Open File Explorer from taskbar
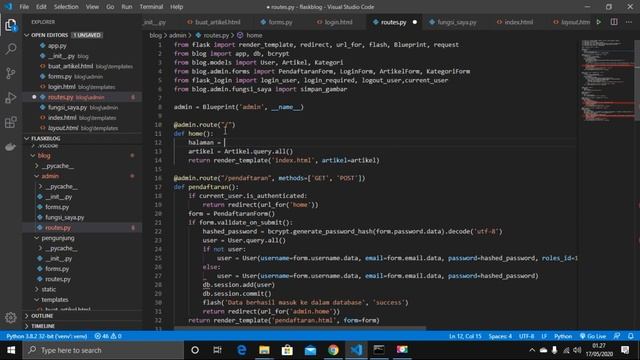 coord(264,350)
